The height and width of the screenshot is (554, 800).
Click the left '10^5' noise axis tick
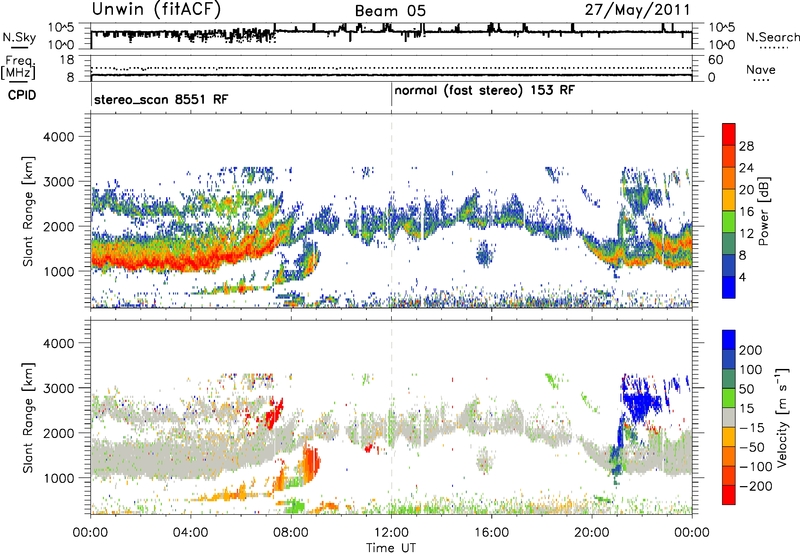[x=61, y=27]
